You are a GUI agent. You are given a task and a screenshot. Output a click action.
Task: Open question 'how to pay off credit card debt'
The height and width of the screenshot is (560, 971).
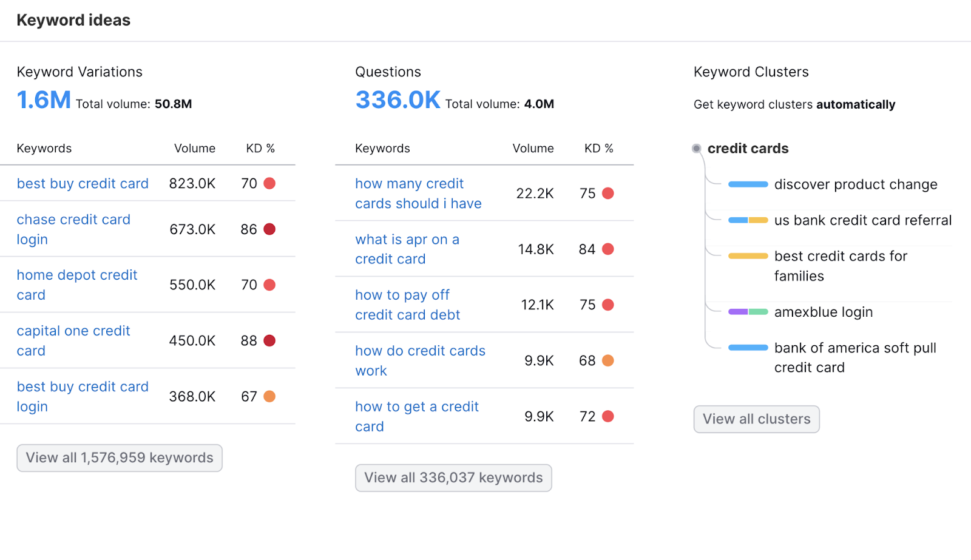pos(408,305)
